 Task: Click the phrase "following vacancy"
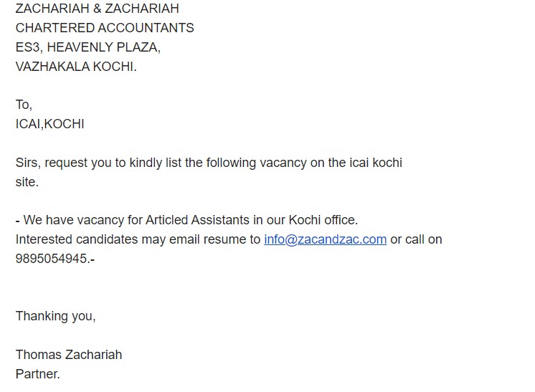(256, 163)
